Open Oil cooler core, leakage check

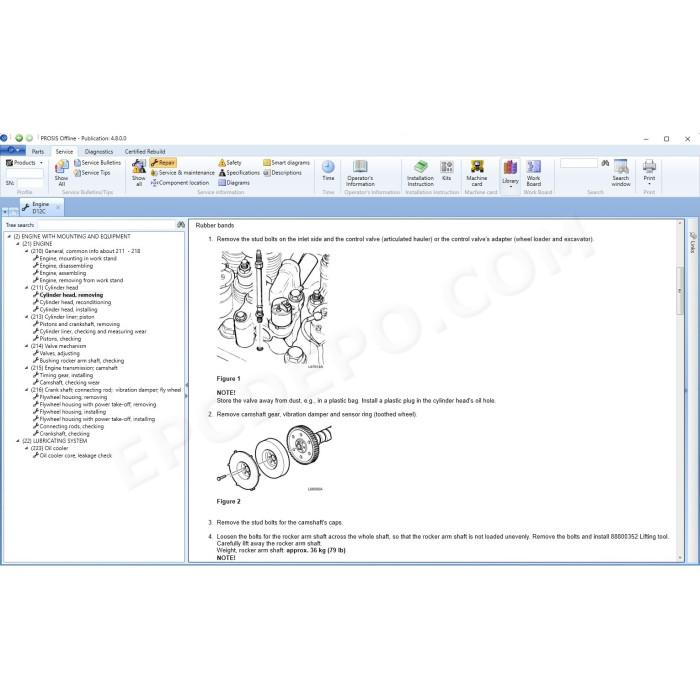[75, 455]
